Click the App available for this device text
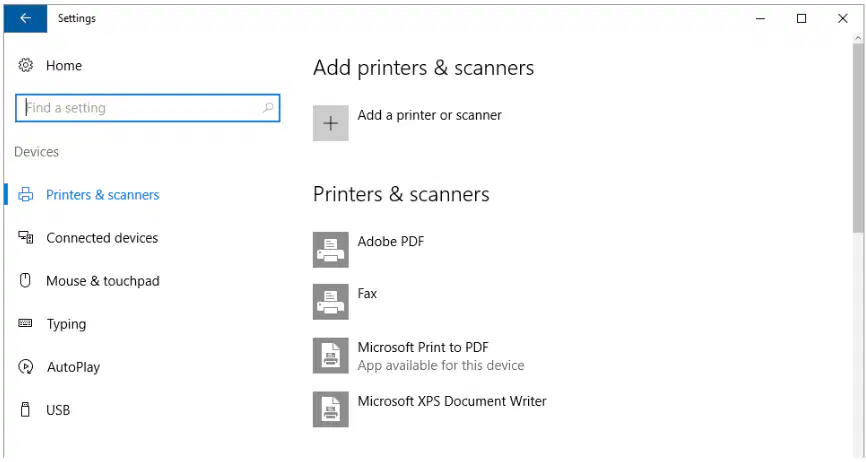Screen dimensions: 866x462 [x=441, y=365]
